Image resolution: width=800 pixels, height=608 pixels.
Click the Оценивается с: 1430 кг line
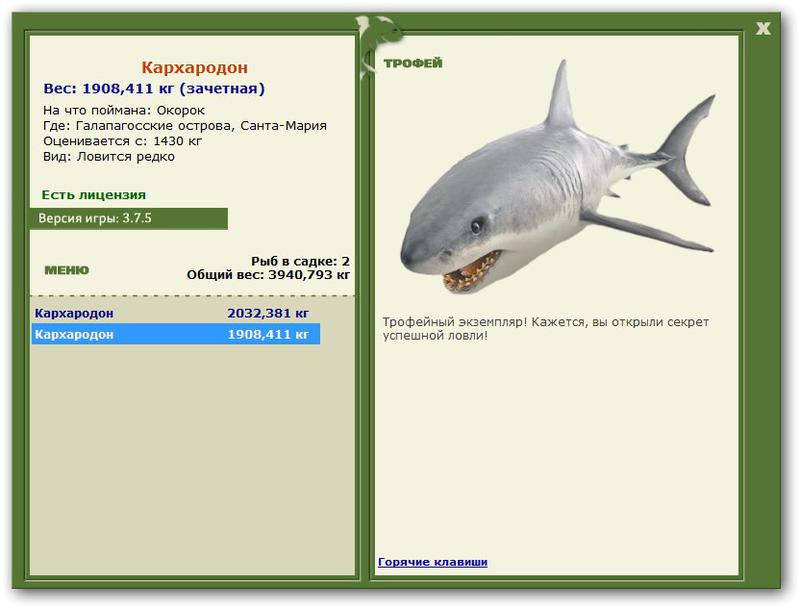[x=122, y=141]
